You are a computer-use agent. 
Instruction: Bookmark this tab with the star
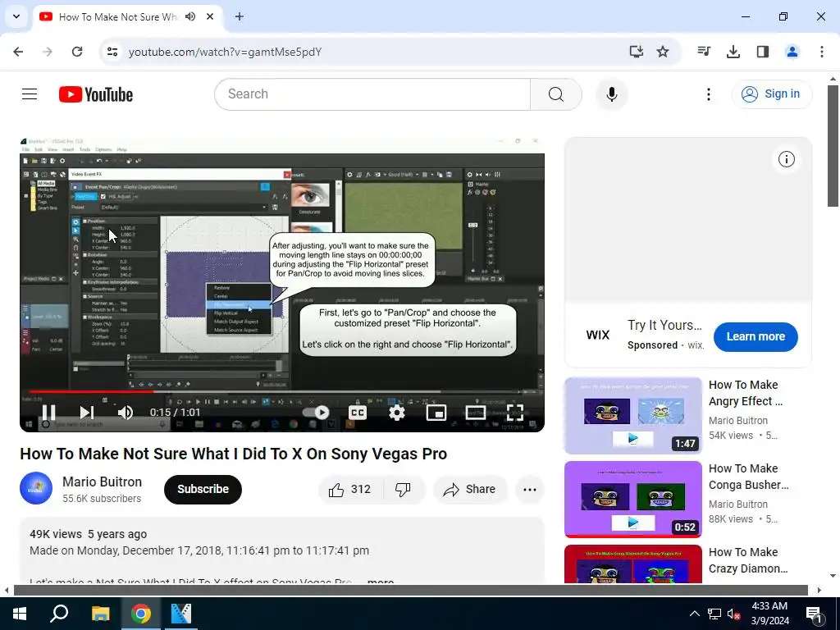tap(663, 52)
